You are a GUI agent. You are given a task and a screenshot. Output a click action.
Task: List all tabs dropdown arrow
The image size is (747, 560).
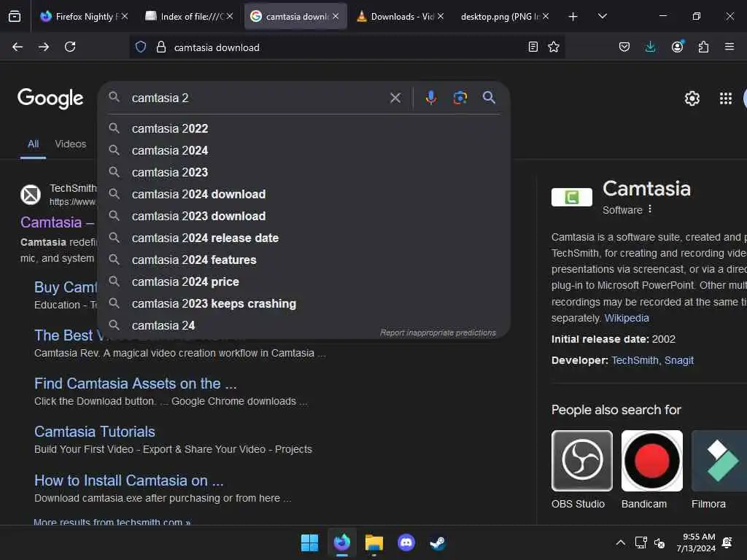602,16
